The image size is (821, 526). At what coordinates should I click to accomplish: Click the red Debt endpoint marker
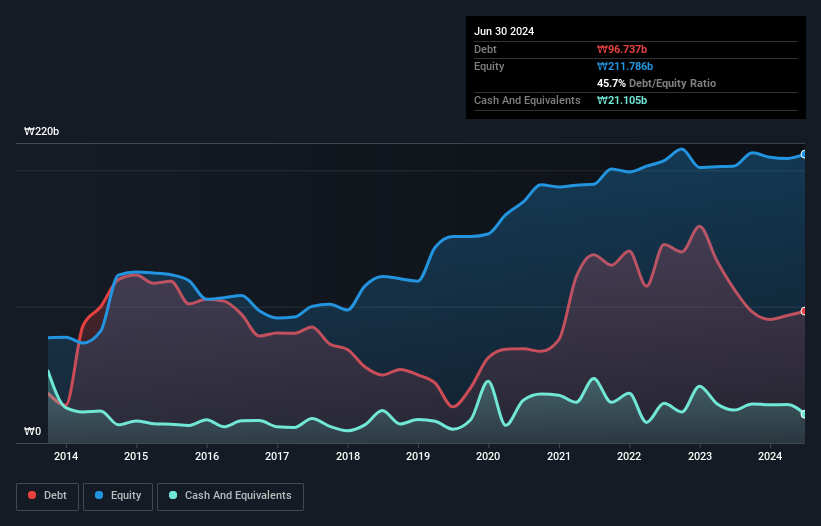pyautogui.click(x=804, y=311)
